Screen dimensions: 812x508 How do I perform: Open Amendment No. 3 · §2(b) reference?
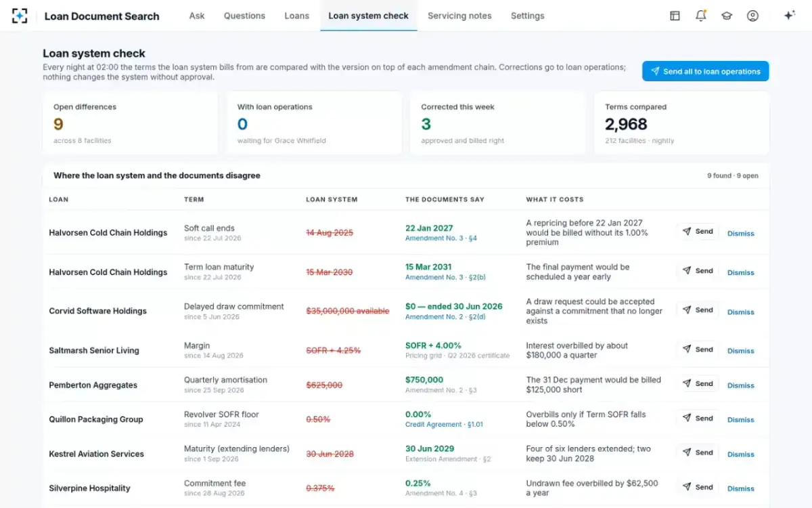tap(445, 277)
